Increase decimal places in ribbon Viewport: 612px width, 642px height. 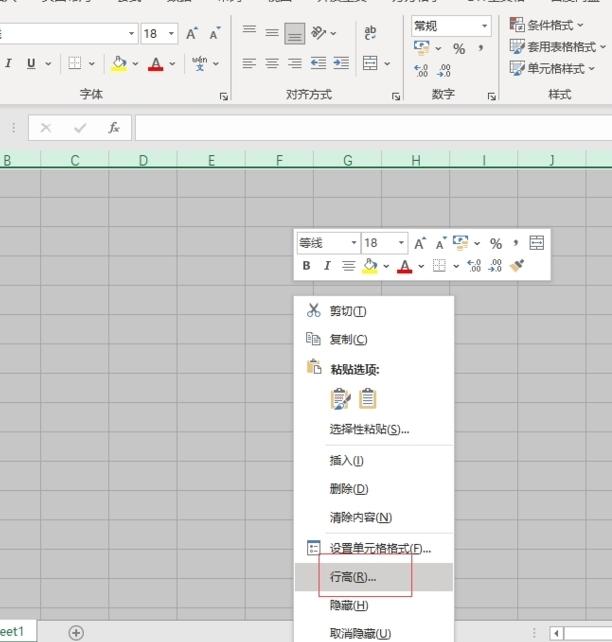(x=421, y=71)
